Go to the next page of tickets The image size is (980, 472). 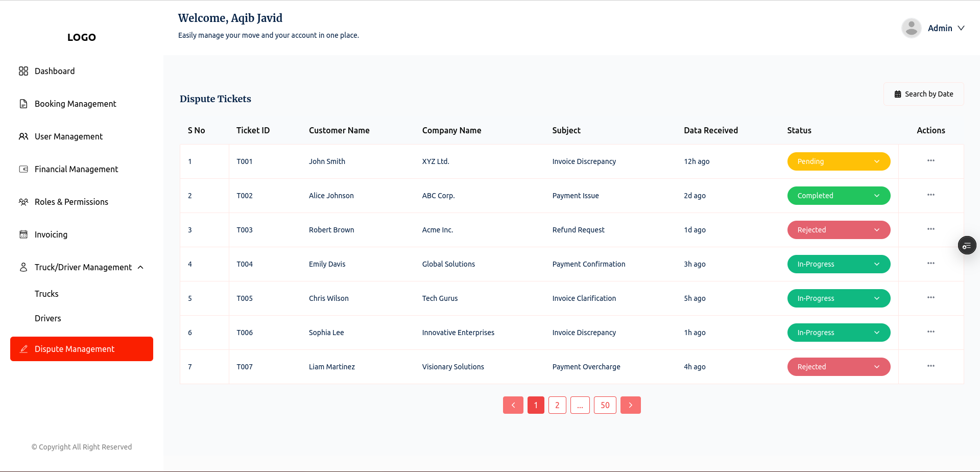(x=630, y=405)
